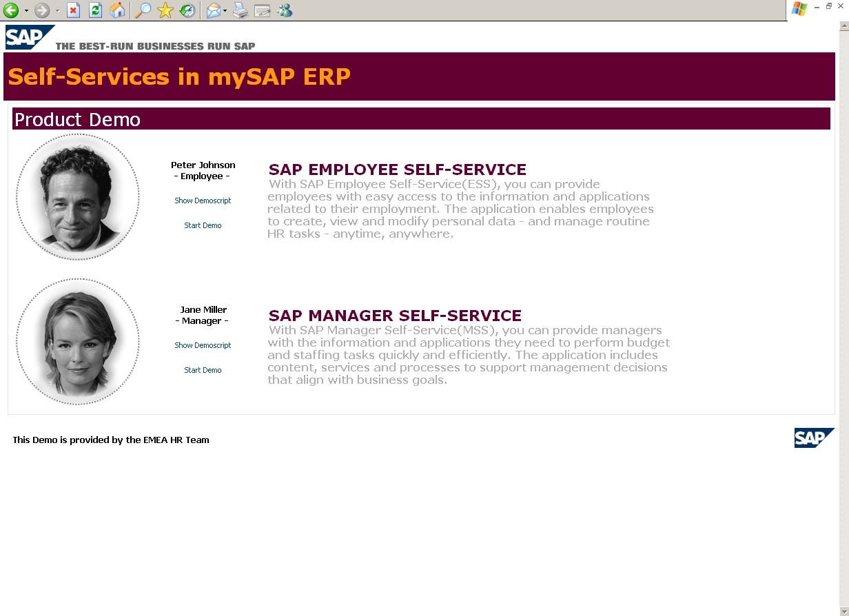Refresh the page using the toolbar icon

pyautogui.click(x=95, y=10)
